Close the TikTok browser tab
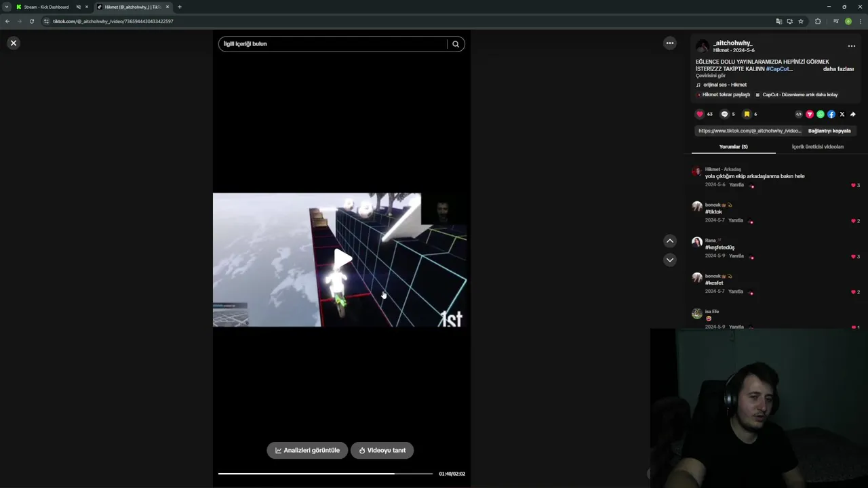Screen dimensions: 868x488 point(167,7)
